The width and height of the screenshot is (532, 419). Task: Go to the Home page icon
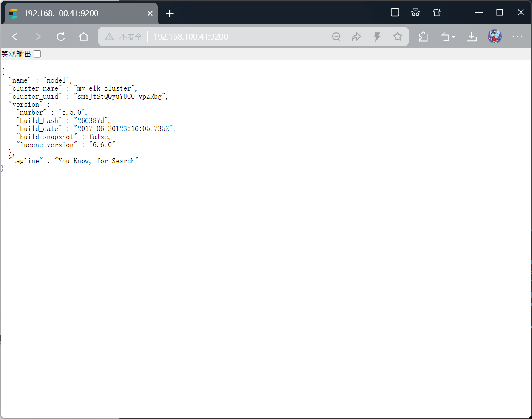point(84,37)
